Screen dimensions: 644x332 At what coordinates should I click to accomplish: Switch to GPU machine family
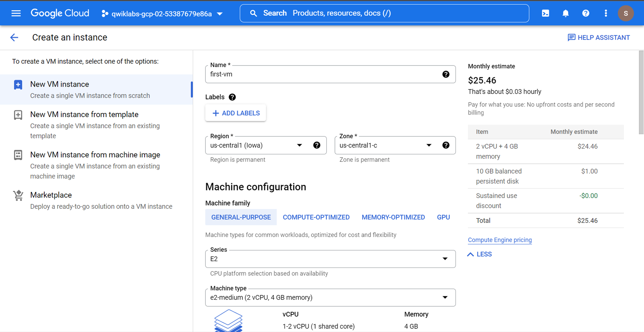click(x=443, y=217)
